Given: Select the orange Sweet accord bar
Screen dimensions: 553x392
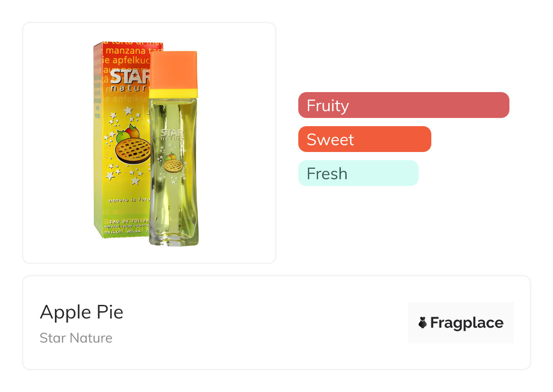Looking at the screenshot, I should pos(364,139).
